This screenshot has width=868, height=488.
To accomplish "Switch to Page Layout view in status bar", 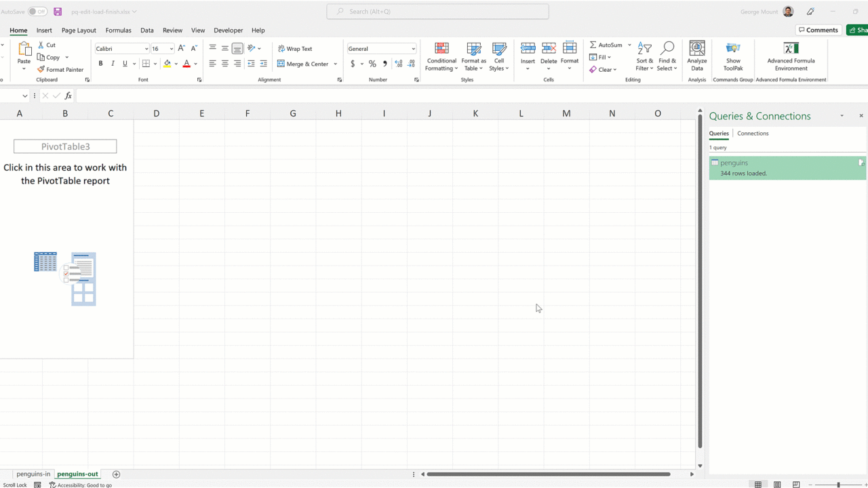I will tap(777, 485).
